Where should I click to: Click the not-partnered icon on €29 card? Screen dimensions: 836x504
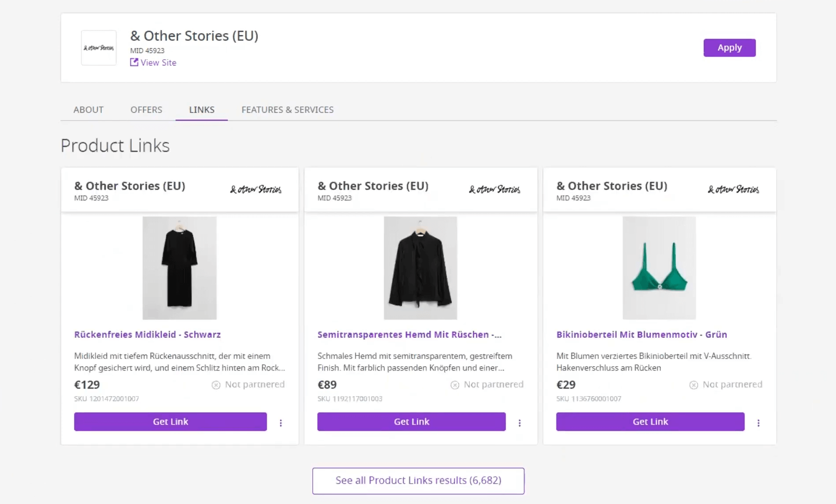[x=694, y=385]
